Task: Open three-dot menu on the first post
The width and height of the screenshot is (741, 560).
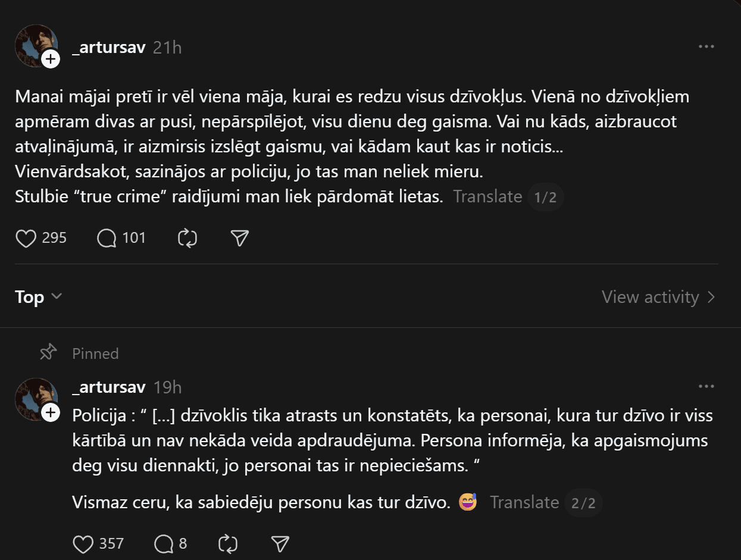Action: click(706, 47)
